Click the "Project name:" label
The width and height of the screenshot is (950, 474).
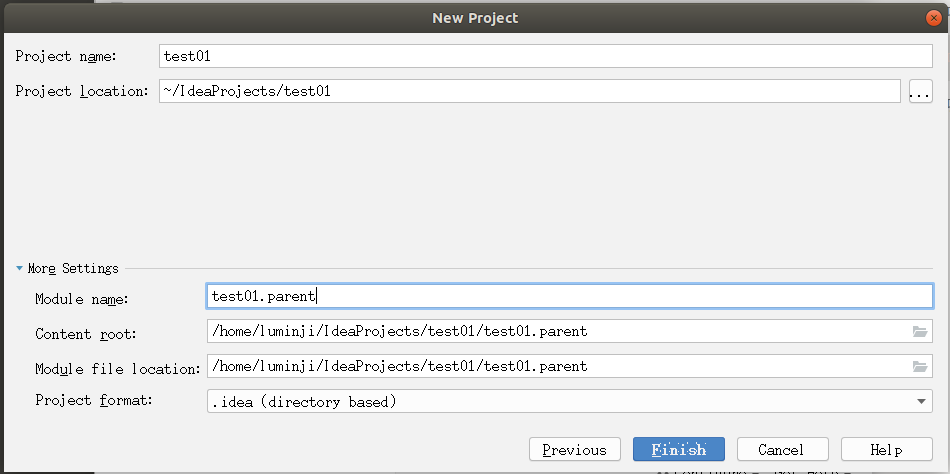click(x=66, y=56)
